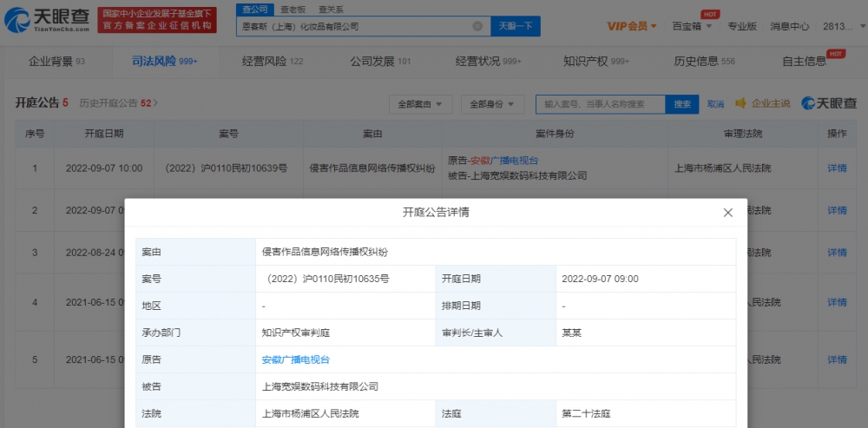This screenshot has height=428, width=868.
Task: Open 详情 for row 2
Action: pyautogui.click(x=837, y=210)
